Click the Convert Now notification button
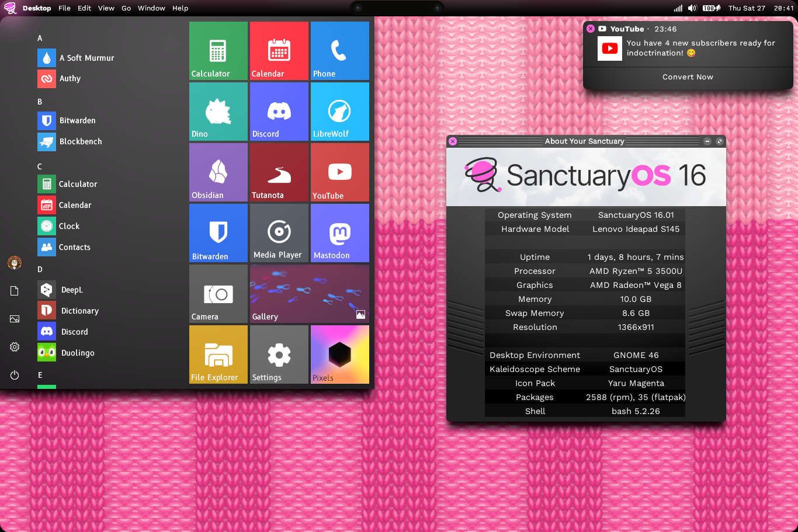The image size is (798, 532). pyautogui.click(x=688, y=77)
